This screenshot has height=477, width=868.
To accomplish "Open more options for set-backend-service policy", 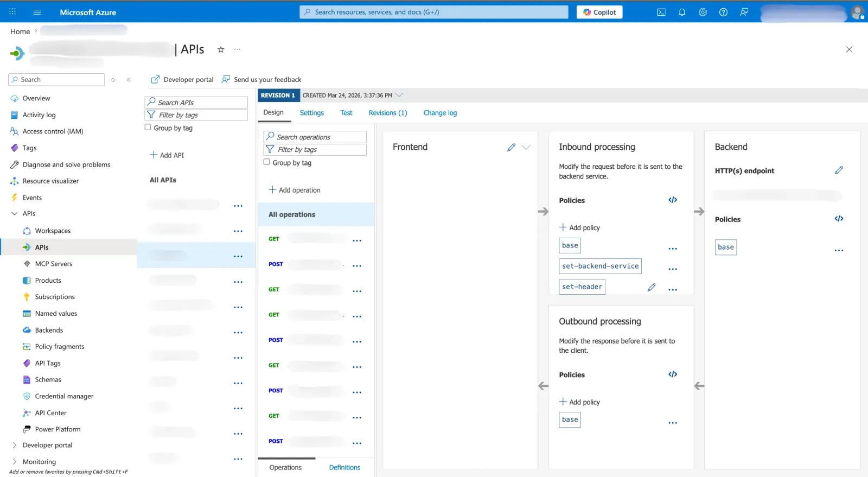I will (673, 269).
